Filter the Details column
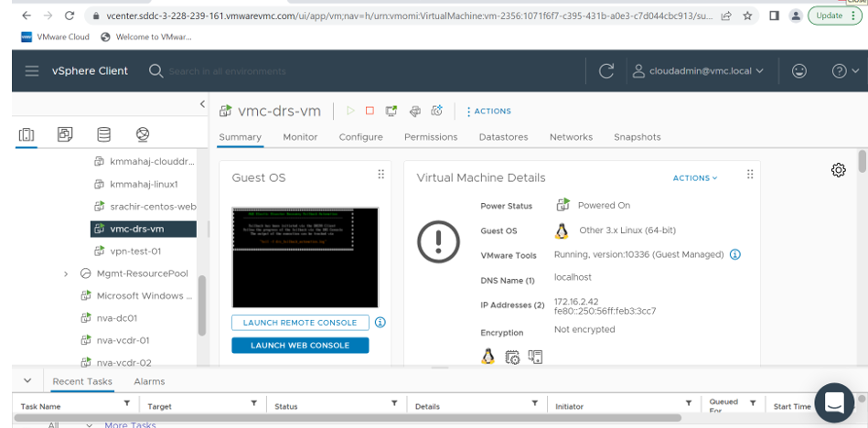 point(535,403)
